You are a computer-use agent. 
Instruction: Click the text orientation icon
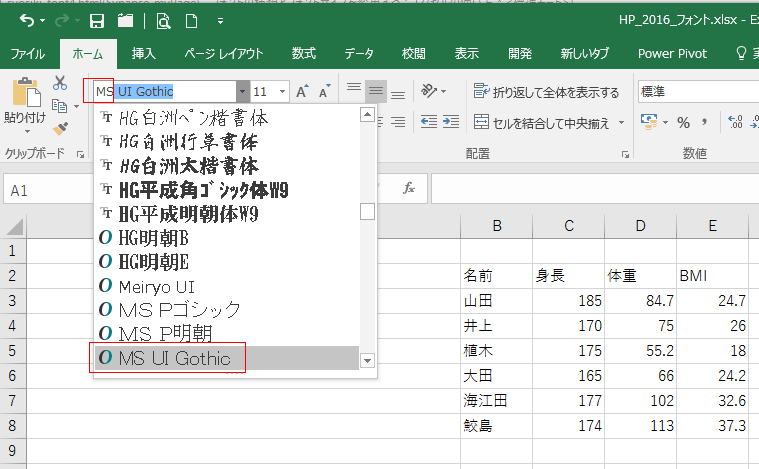tap(430, 91)
